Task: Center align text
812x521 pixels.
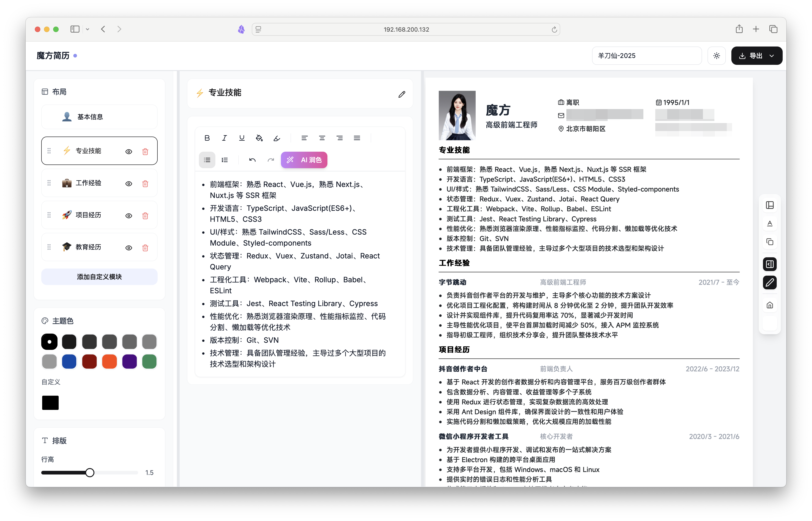Action: coord(322,138)
